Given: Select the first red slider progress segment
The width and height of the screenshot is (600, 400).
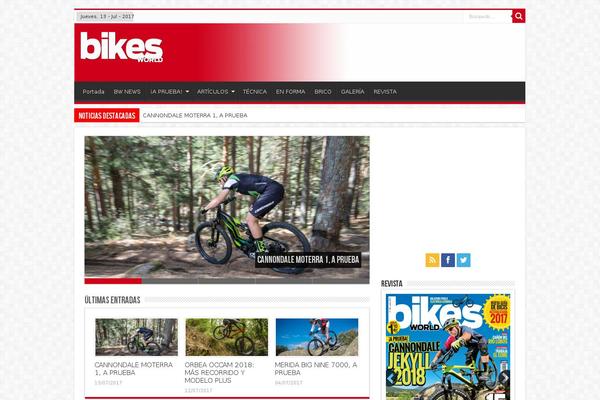Looking at the screenshot, I should [x=113, y=281].
